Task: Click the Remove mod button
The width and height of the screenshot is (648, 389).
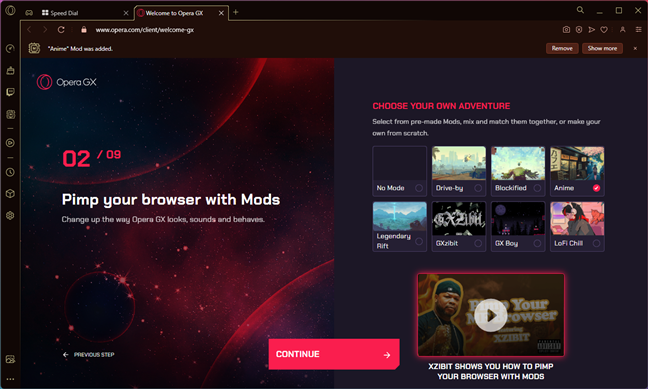Action: (562, 48)
